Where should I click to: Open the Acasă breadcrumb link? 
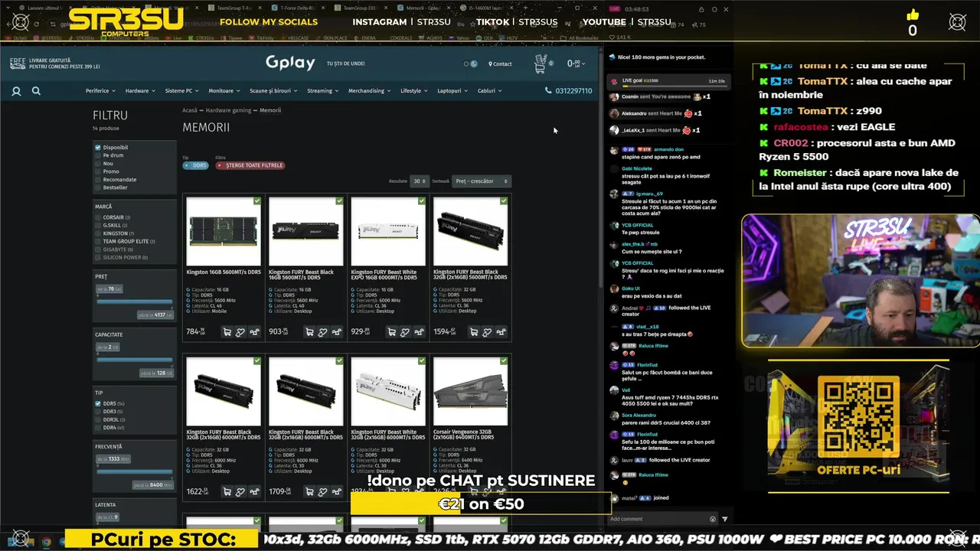click(x=190, y=110)
